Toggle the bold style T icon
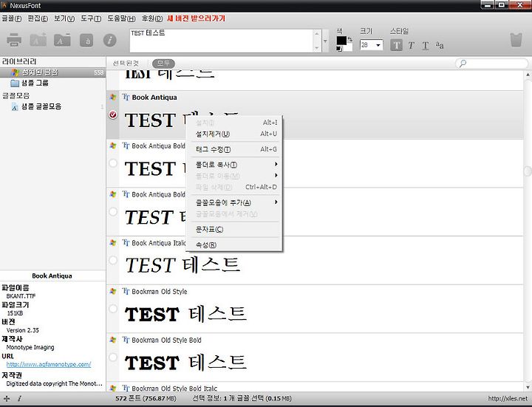The height and width of the screenshot is (407, 532). point(396,45)
